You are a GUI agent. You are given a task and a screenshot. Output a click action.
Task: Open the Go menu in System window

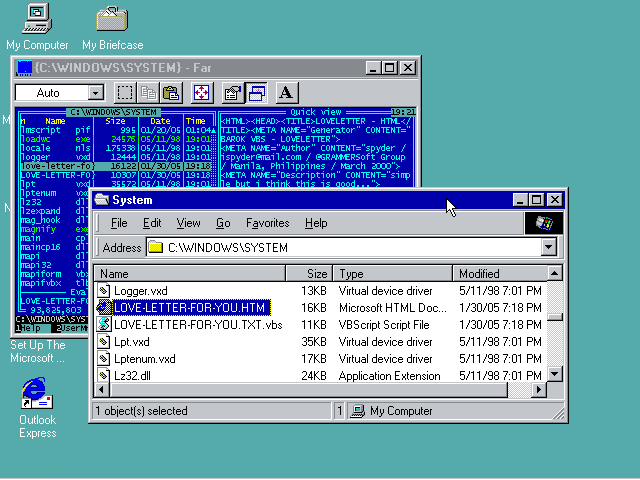[x=223, y=223]
